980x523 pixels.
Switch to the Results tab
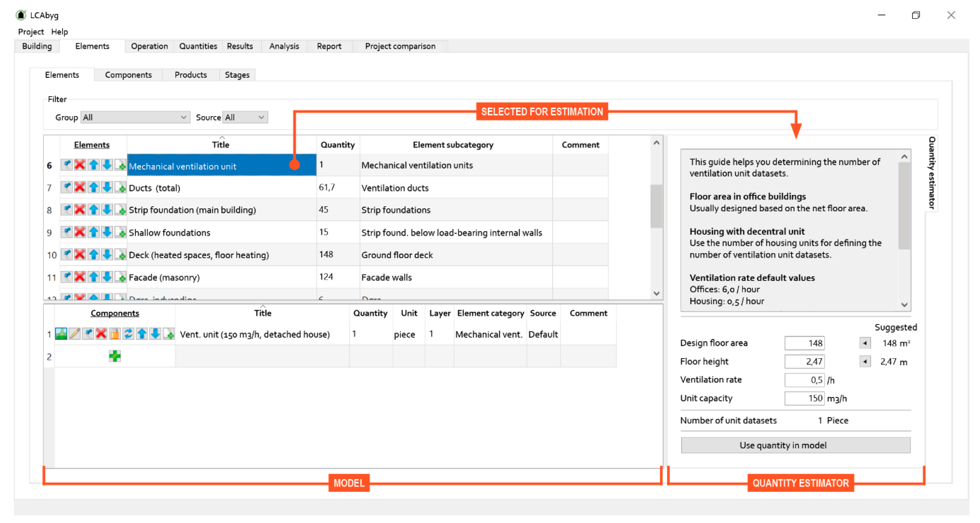tap(240, 46)
